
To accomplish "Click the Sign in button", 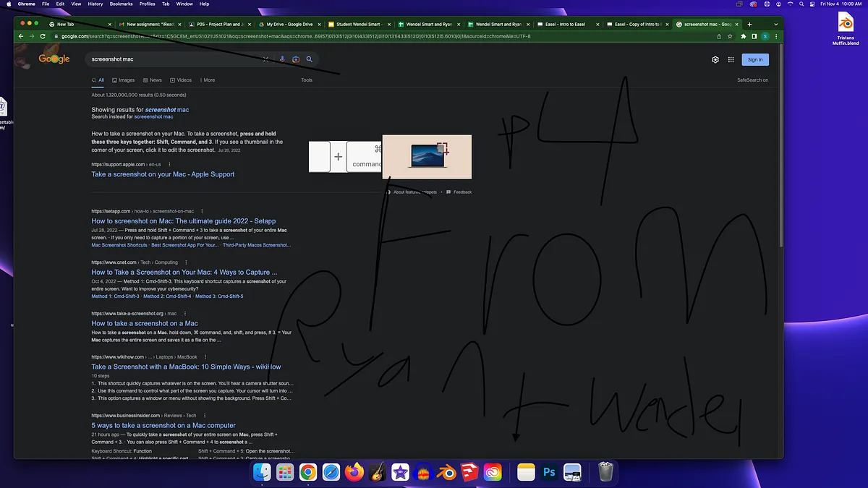I will point(755,60).
